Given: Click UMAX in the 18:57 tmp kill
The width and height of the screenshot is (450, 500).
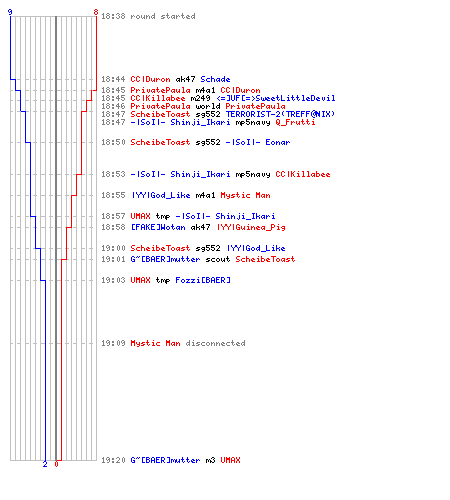Looking at the screenshot, I should (140, 216).
